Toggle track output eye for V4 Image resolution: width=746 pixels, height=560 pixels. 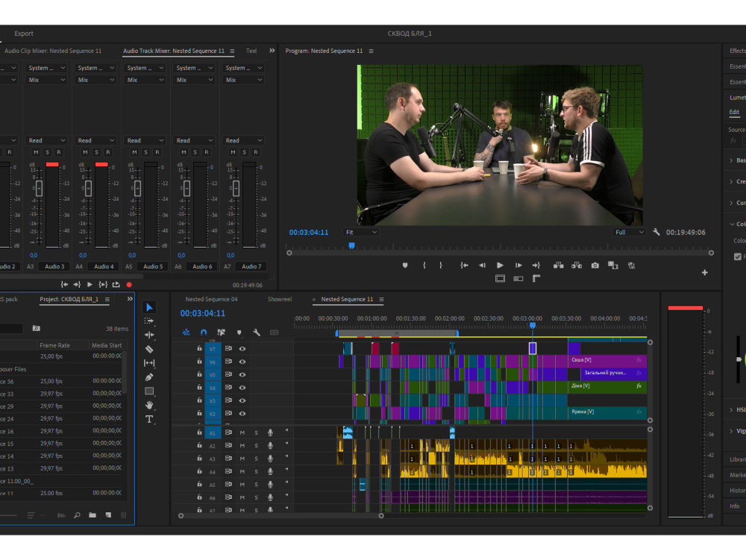tap(242, 388)
